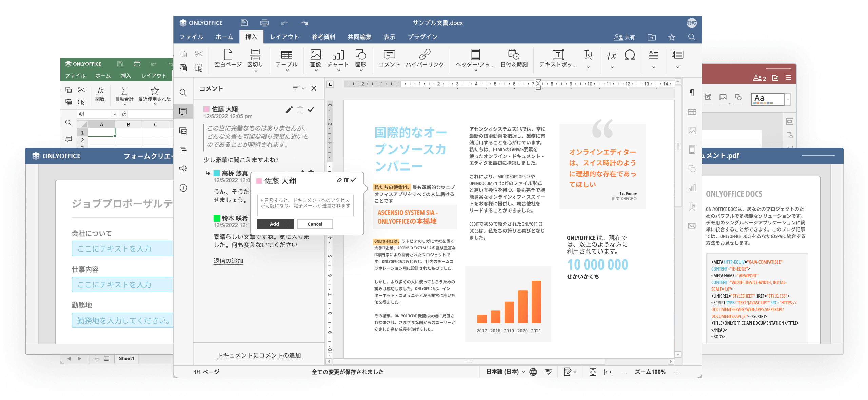Click the Omega symbol insert icon
The image size is (868, 400).
pyautogui.click(x=630, y=55)
